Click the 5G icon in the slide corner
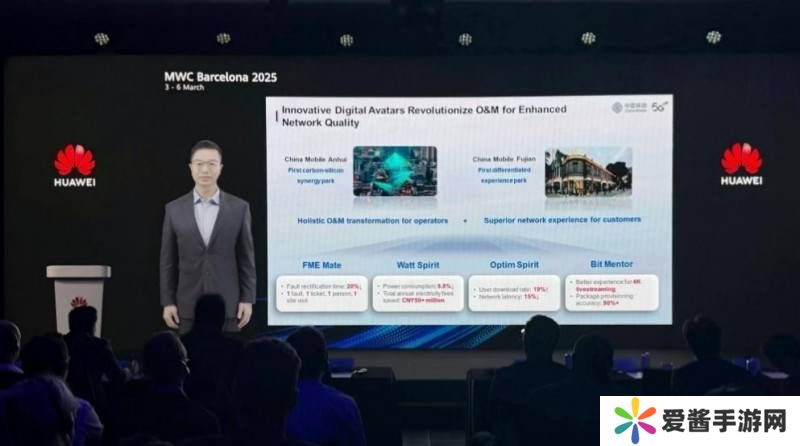800x446 pixels. tap(660, 106)
